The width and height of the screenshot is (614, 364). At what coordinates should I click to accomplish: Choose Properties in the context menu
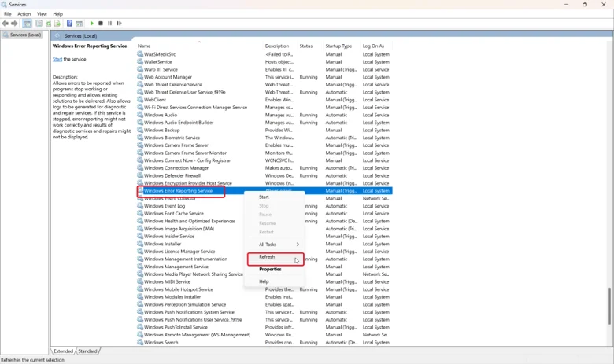click(x=275, y=270)
